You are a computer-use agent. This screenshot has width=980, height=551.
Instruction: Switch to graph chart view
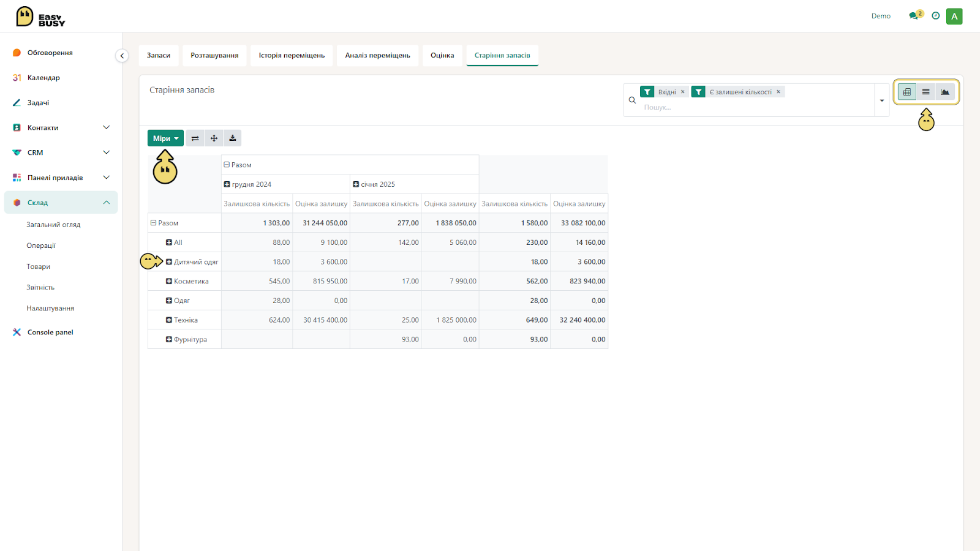tap(945, 92)
